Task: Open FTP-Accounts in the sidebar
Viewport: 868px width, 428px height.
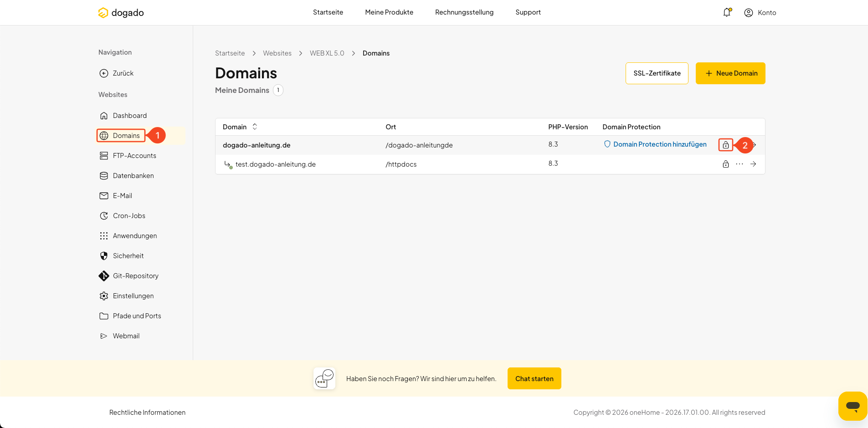Action: point(128,156)
